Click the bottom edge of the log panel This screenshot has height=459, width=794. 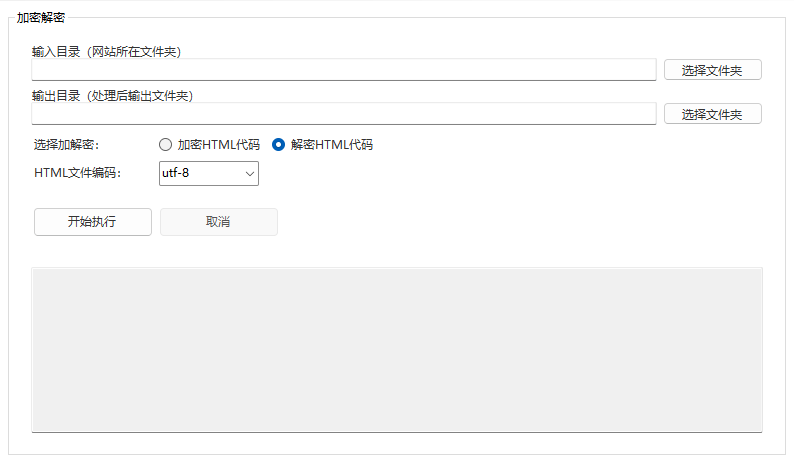pos(397,431)
